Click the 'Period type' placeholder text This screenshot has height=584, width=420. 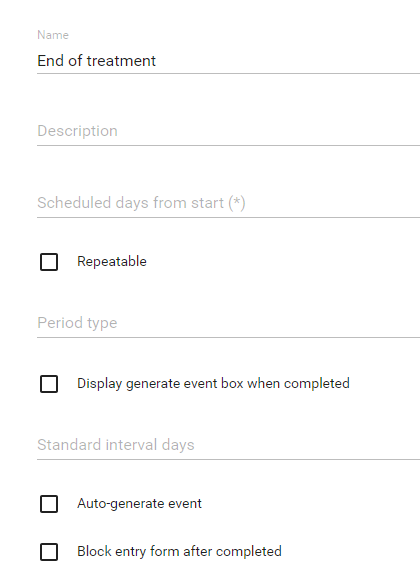pyautogui.click(x=77, y=323)
